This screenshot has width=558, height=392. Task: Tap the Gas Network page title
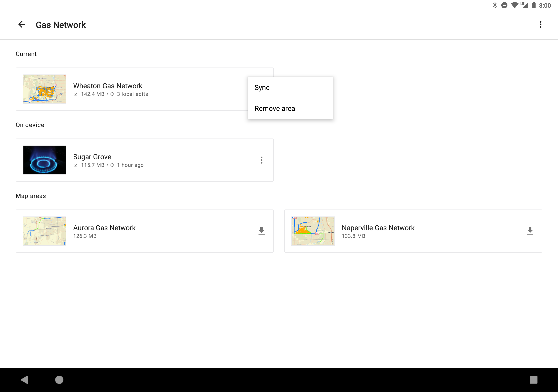point(61,25)
